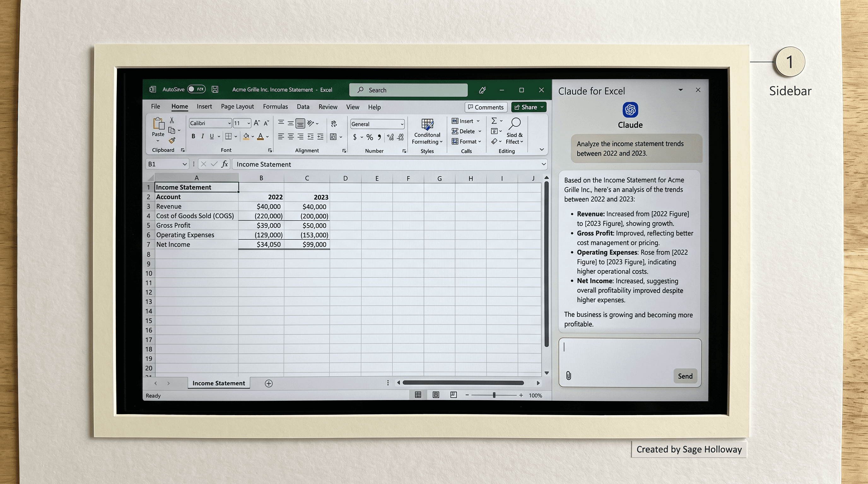This screenshot has height=484, width=868.
Task: Toggle Bold formatting
Action: point(193,136)
